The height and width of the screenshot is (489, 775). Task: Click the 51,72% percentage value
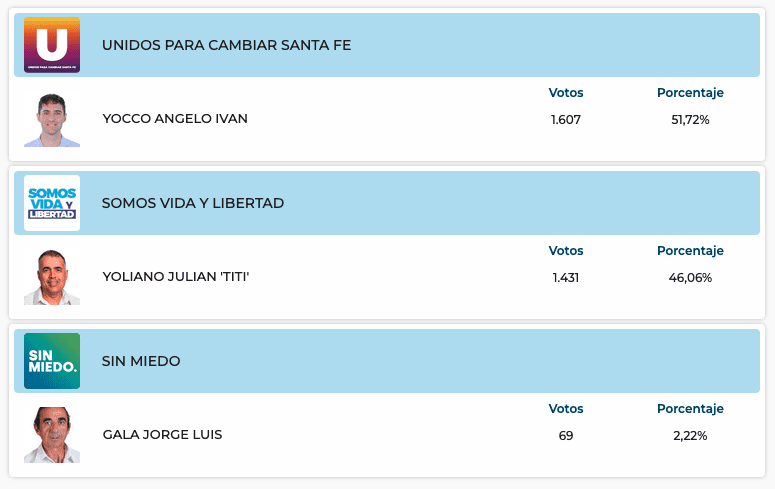(x=690, y=119)
